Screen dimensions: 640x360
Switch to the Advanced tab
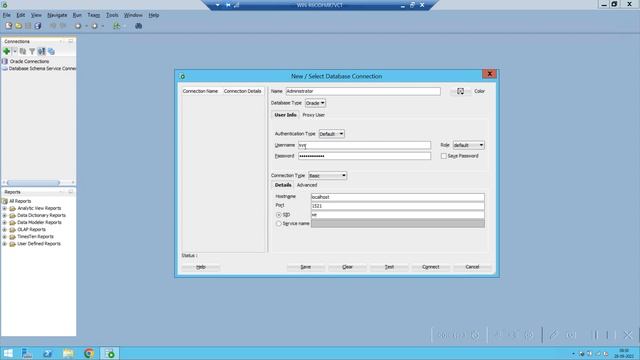coord(307,185)
